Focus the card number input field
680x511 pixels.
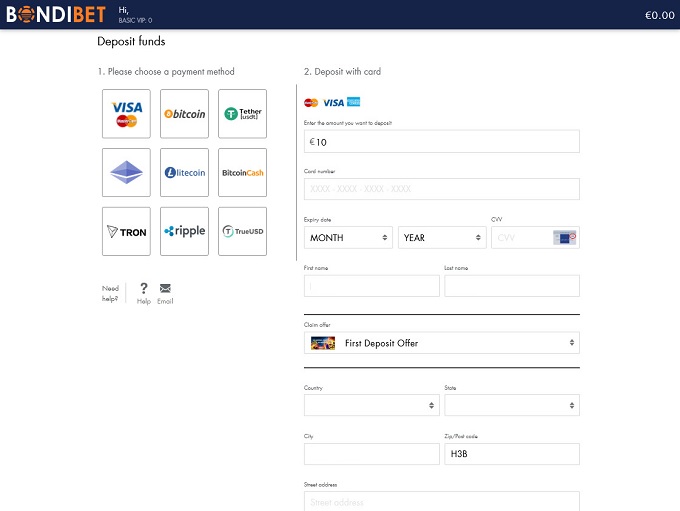point(441,189)
